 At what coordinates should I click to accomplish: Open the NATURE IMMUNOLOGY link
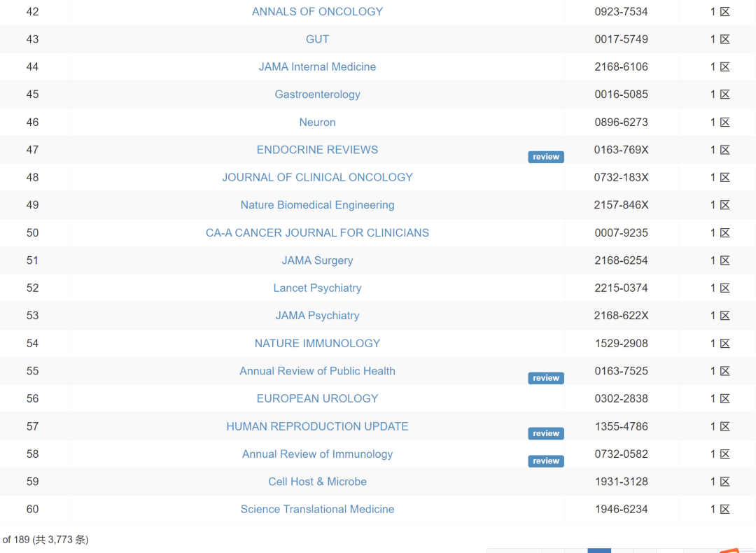(x=317, y=343)
